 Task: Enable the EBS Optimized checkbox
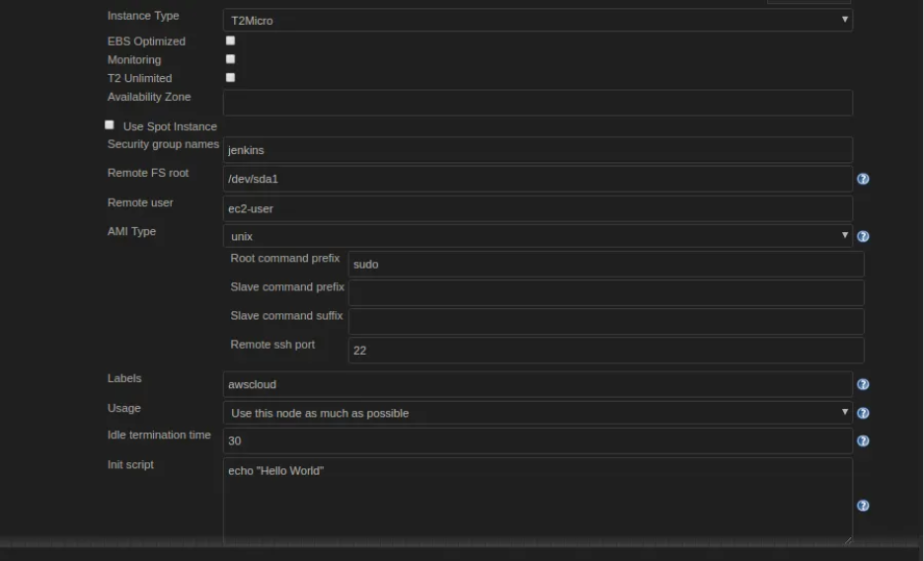(230, 40)
